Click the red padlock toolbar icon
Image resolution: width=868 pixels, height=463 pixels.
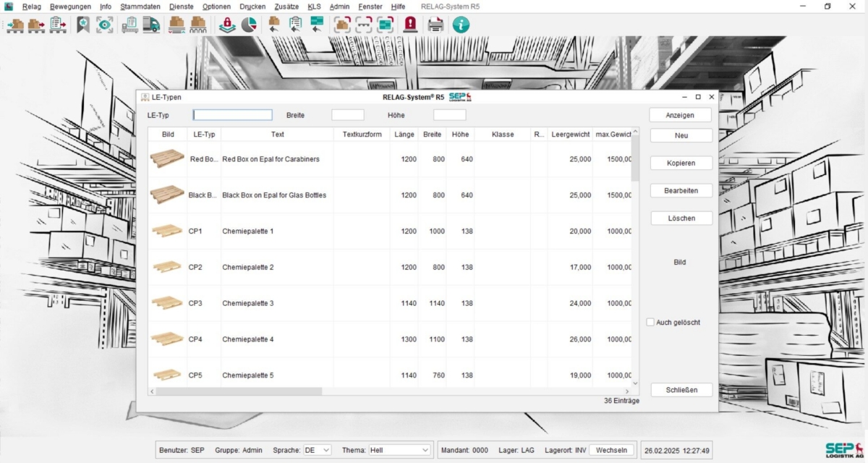(x=228, y=25)
